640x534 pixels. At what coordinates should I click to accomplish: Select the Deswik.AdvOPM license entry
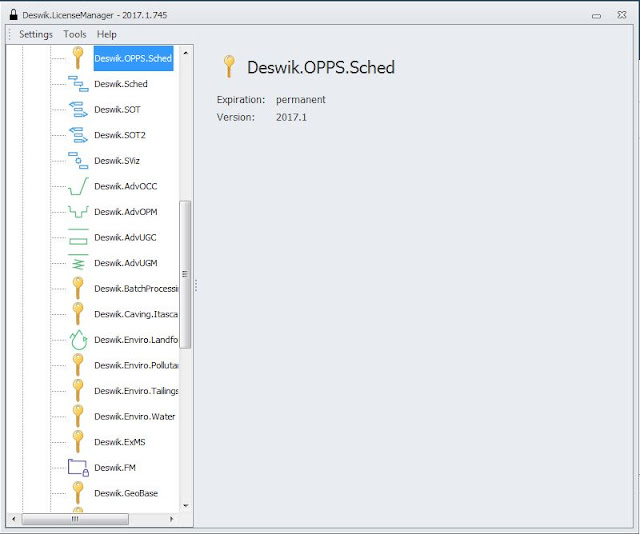click(126, 212)
